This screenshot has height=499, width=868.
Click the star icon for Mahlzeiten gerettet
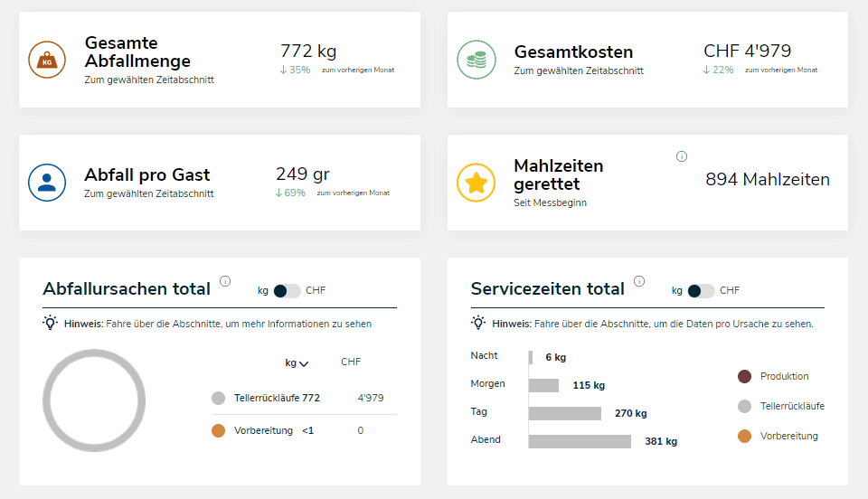coord(476,183)
